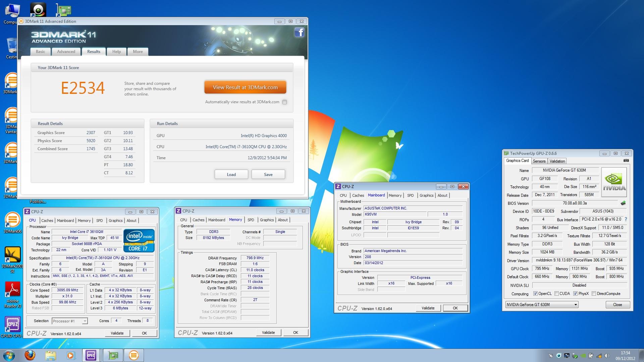Click the BIOS Version field 70.08.a8.00.3a

[x=575, y=203]
